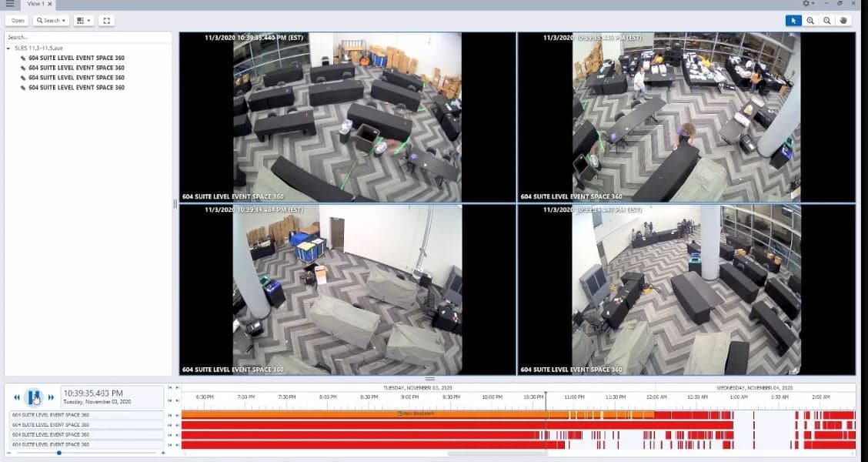
Task: Open the hamburger menu in the title bar
Action: pos(9,4)
